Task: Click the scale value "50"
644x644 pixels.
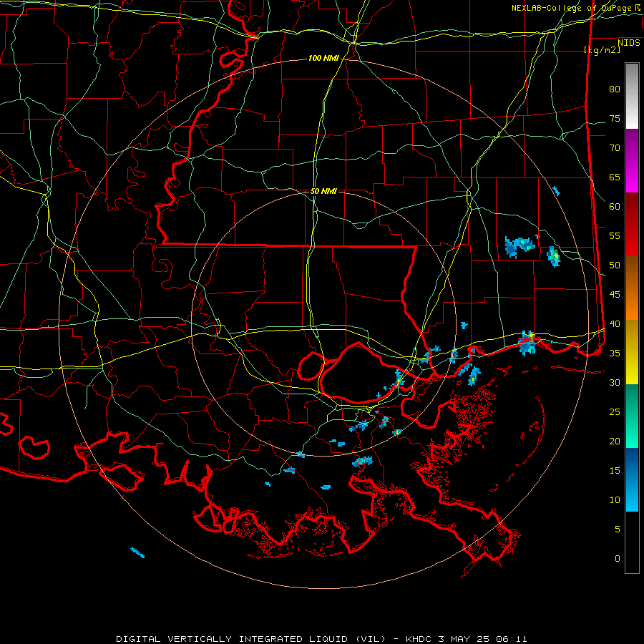Action: pyautogui.click(x=615, y=265)
